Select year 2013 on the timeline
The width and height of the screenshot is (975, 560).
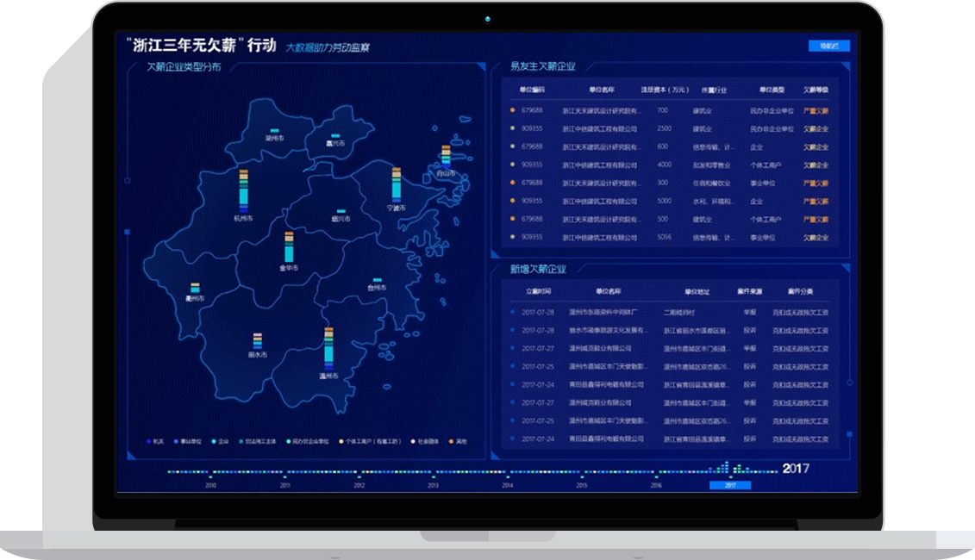[x=433, y=486]
